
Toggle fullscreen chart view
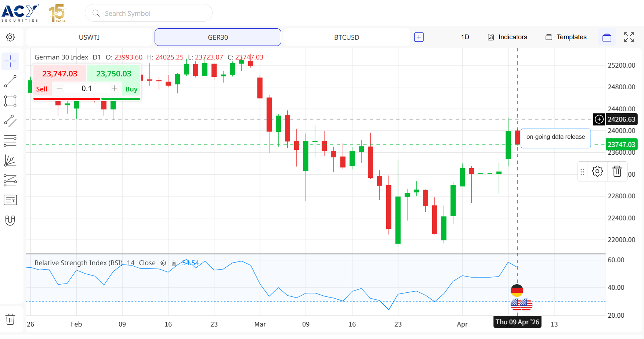[629, 37]
